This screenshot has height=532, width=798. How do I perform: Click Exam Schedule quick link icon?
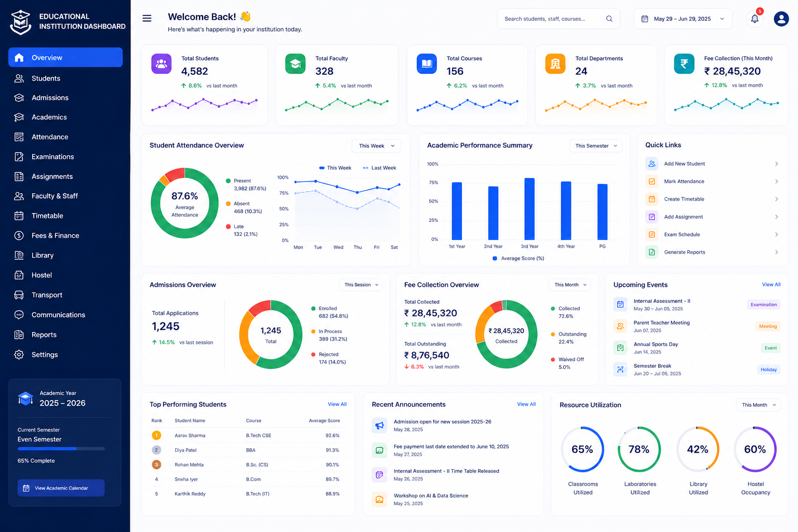click(x=651, y=234)
